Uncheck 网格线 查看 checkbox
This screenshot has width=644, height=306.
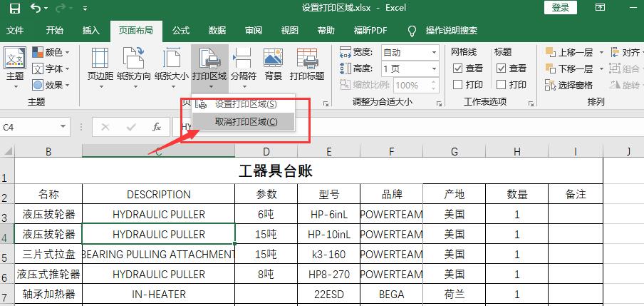point(457,68)
